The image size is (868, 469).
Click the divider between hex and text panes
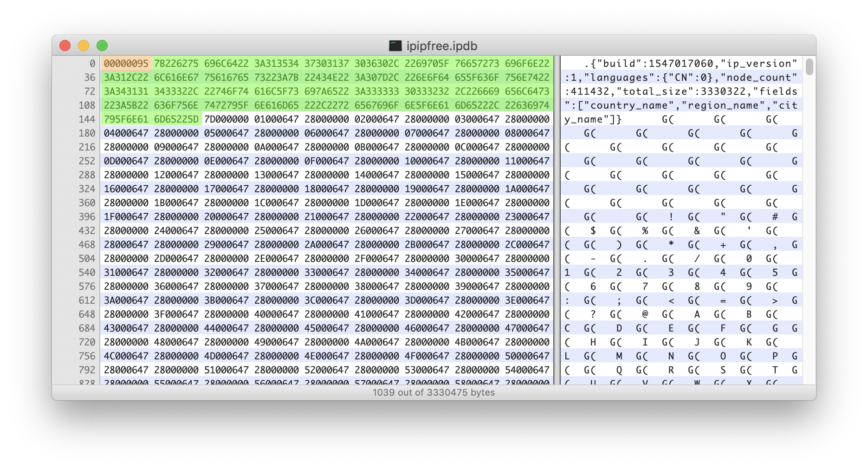557,220
